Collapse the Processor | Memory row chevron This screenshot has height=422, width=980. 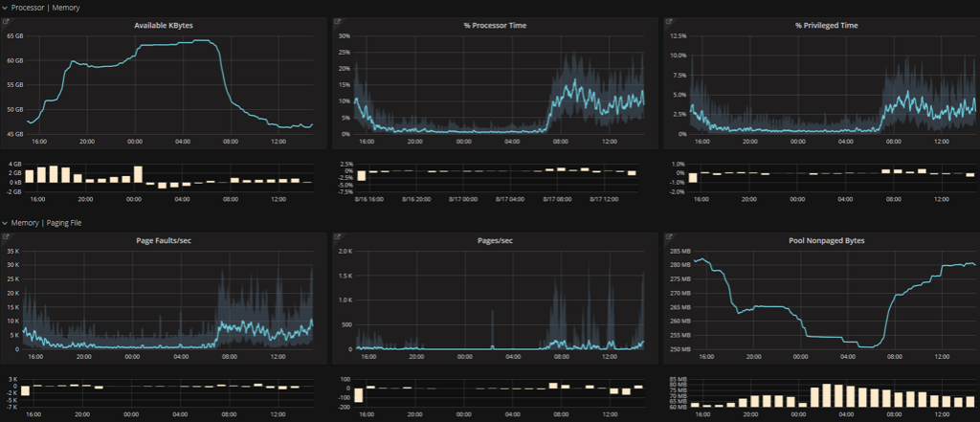[x=5, y=8]
